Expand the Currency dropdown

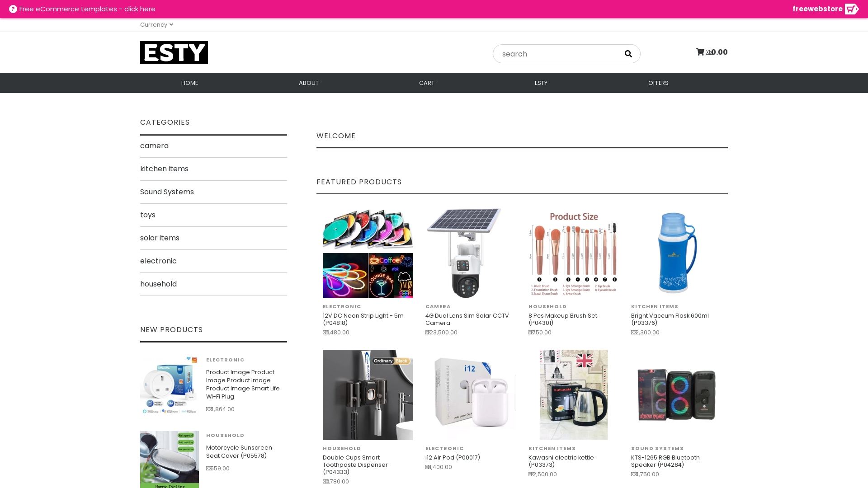point(156,25)
